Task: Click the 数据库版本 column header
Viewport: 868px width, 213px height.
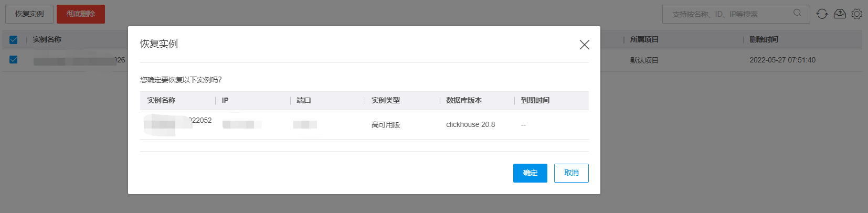Action: (464, 101)
